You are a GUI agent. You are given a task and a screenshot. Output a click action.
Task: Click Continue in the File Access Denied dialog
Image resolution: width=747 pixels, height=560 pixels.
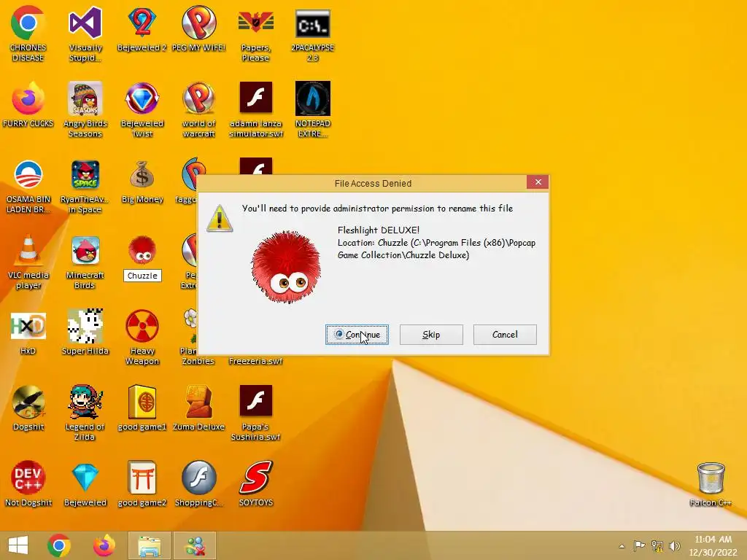click(x=357, y=335)
